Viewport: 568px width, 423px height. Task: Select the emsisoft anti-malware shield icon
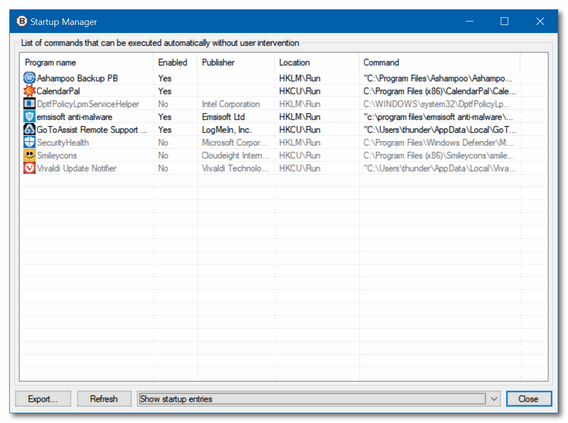point(29,117)
